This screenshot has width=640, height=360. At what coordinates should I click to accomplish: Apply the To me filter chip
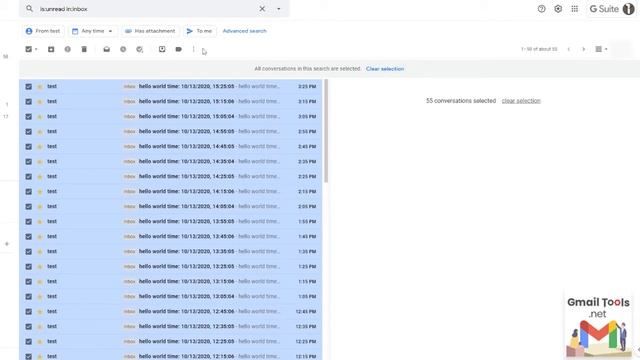pyautogui.click(x=199, y=31)
